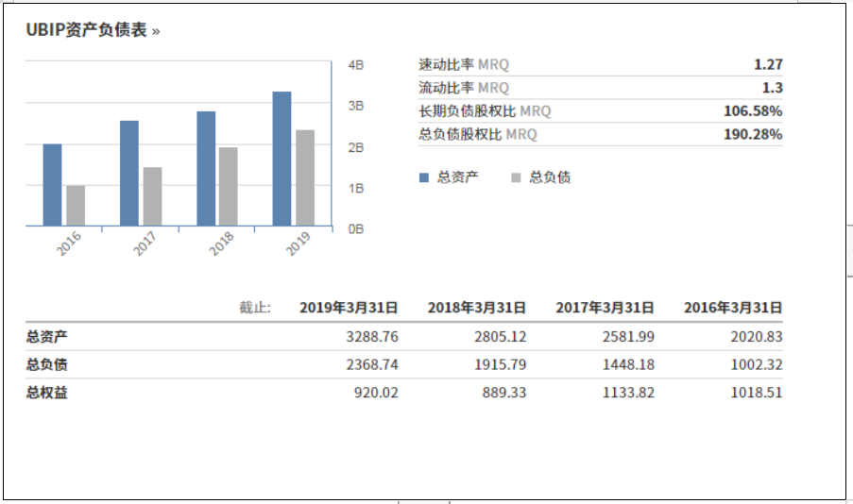Click the 4B axis label
The image size is (853, 504).
(356, 65)
